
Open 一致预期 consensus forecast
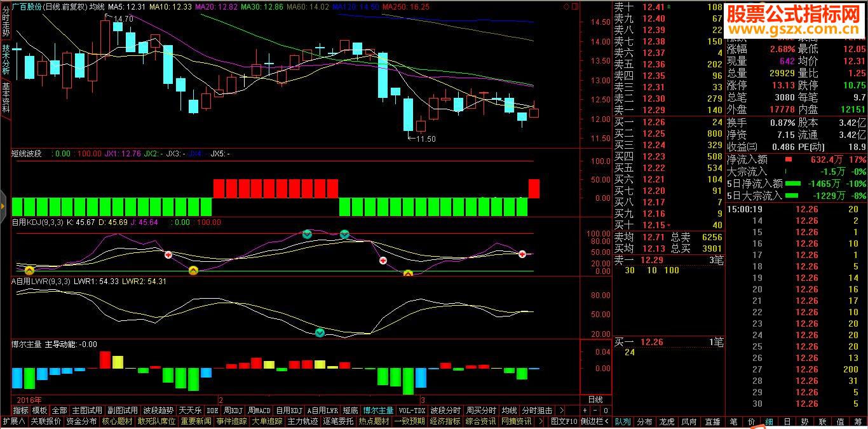[410, 421]
